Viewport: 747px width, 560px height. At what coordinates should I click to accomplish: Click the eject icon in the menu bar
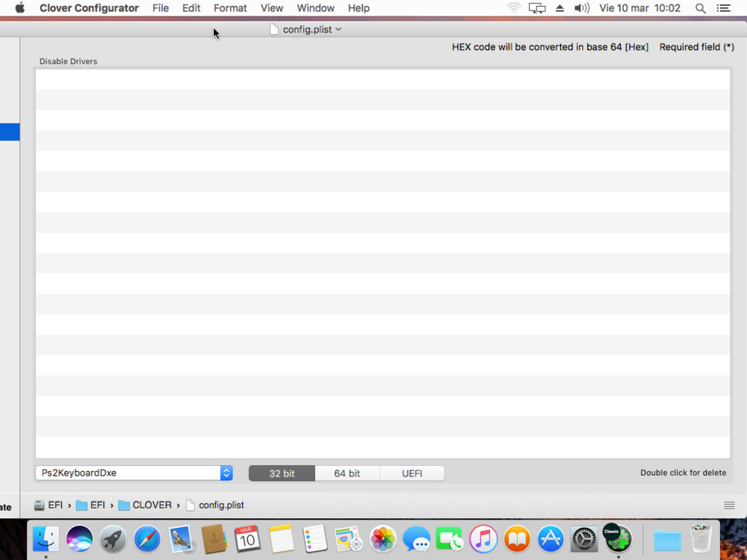560,8
